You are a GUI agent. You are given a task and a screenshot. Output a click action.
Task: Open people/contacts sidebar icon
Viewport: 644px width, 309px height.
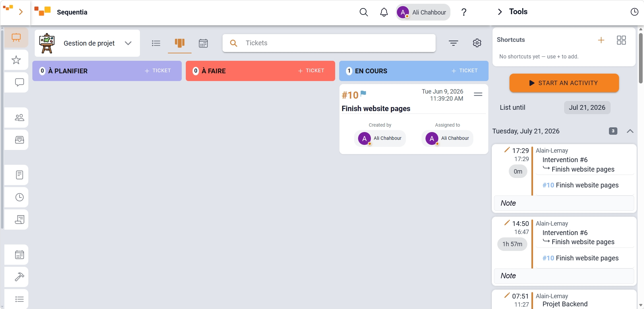tap(19, 118)
